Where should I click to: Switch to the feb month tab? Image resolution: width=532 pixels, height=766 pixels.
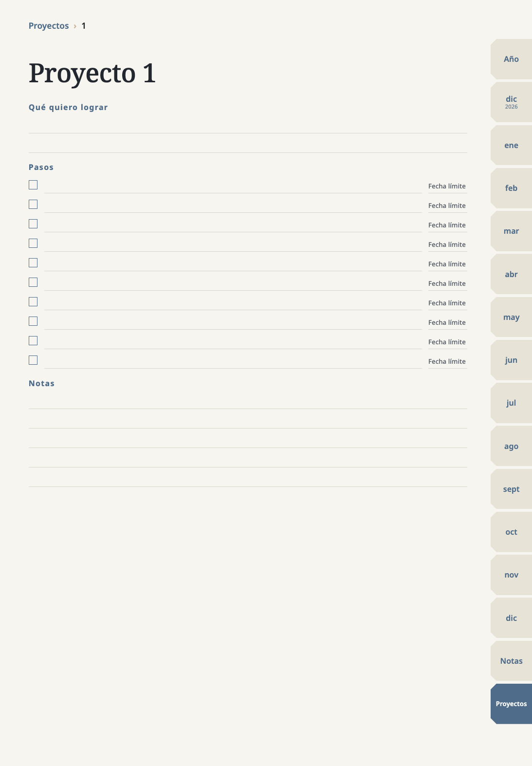[511, 188]
